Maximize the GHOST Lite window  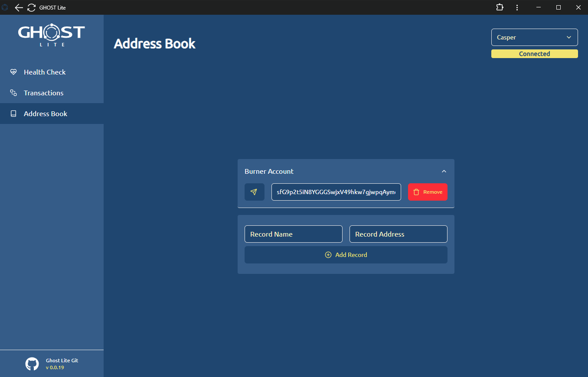pyautogui.click(x=559, y=7)
